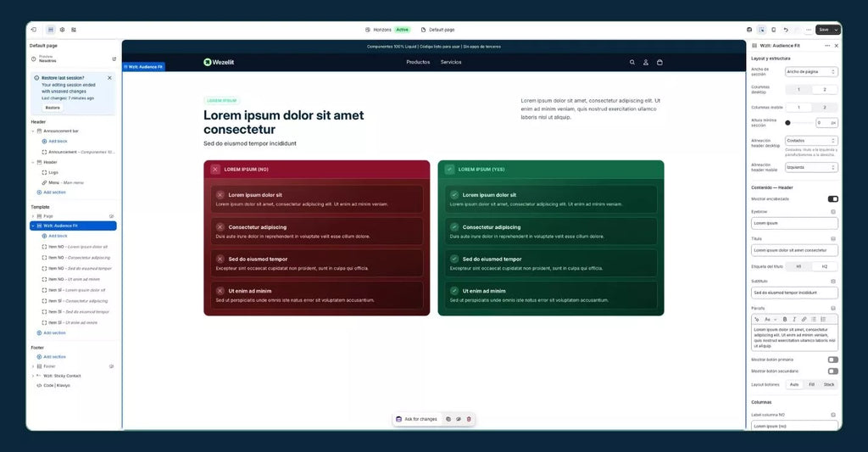Click the Save button
This screenshot has height=452, width=868.
(x=824, y=30)
